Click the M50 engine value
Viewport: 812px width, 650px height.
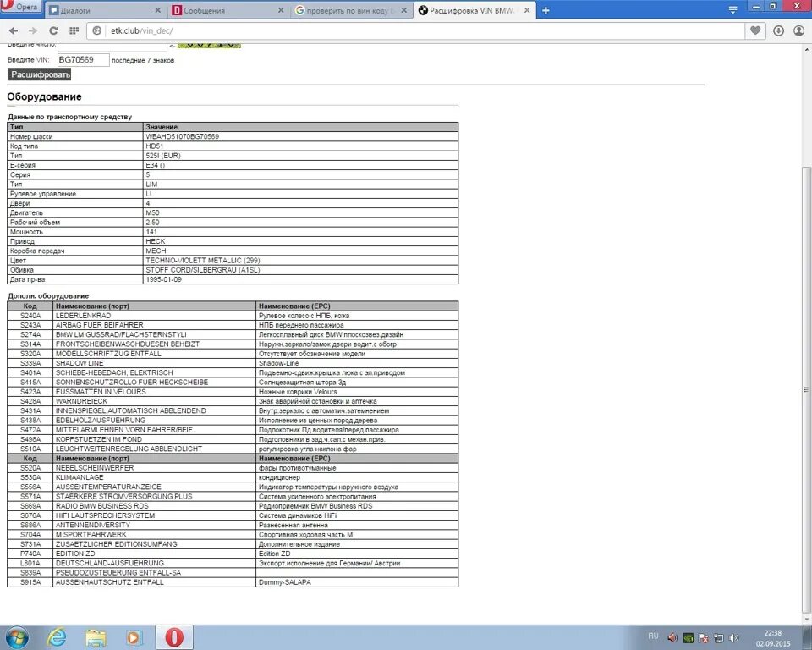[152, 213]
